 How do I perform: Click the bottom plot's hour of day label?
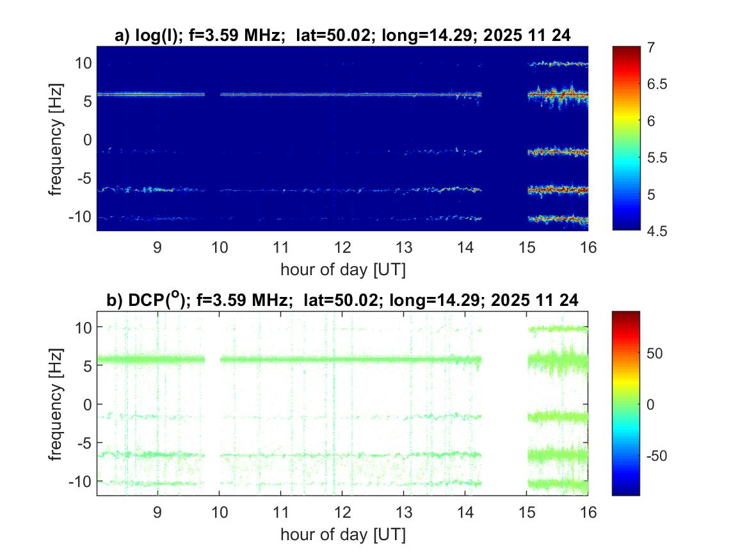(342, 534)
